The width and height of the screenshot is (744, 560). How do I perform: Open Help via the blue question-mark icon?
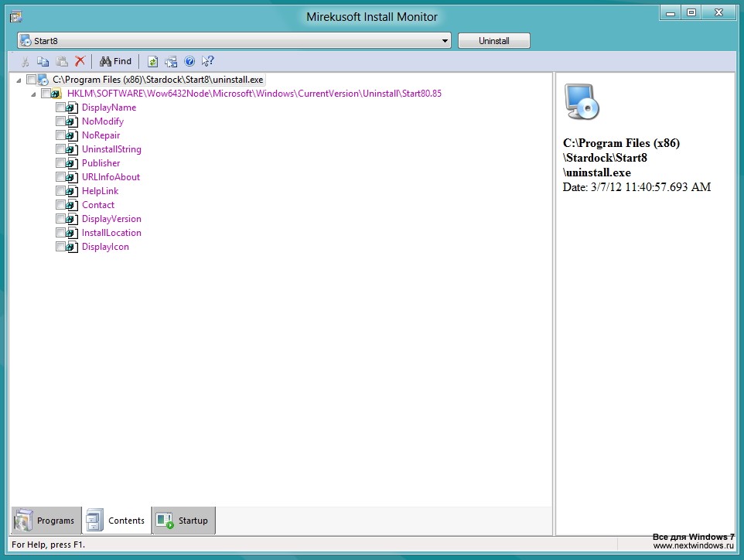point(189,61)
